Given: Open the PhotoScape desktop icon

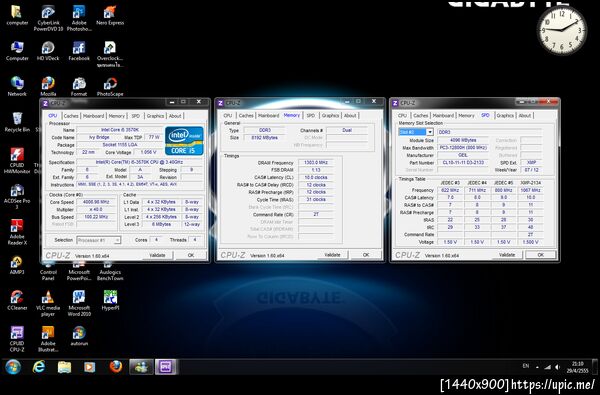Looking at the screenshot, I should point(110,86).
